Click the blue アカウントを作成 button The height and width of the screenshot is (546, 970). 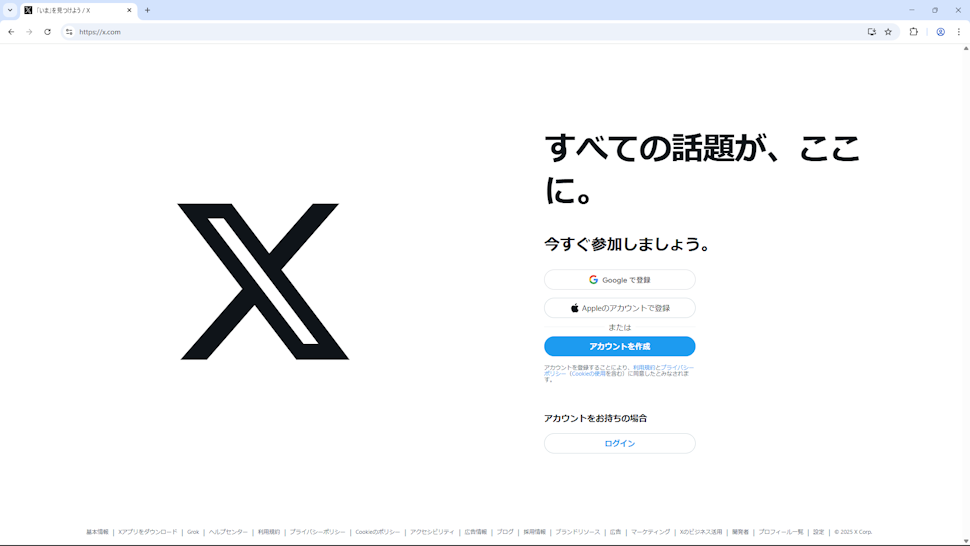(x=620, y=346)
